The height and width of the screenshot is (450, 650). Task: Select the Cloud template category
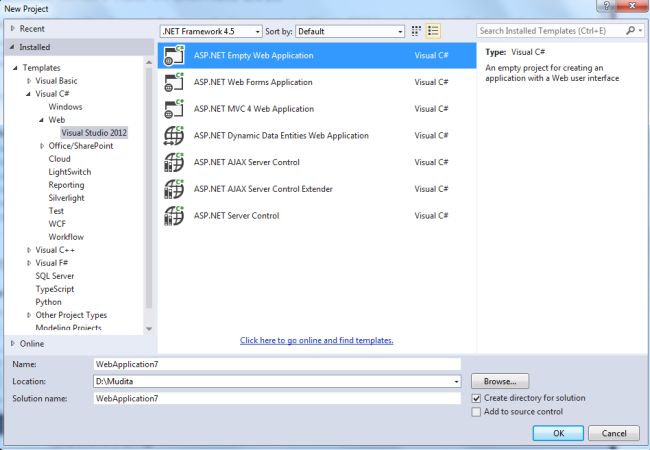(59, 159)
